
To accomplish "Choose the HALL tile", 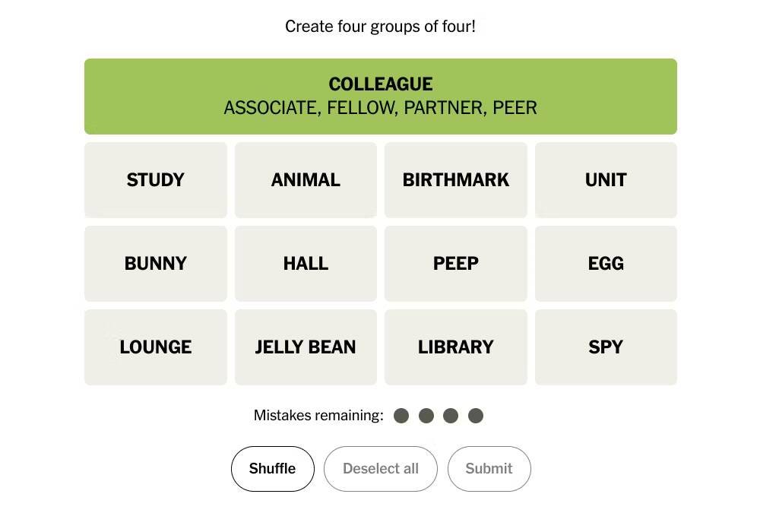I will 306,264.
